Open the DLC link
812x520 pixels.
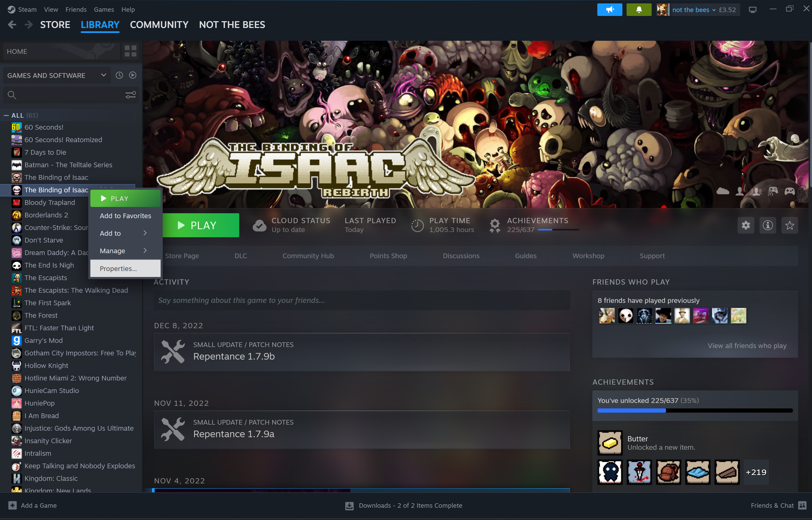(x=241, y=256)
